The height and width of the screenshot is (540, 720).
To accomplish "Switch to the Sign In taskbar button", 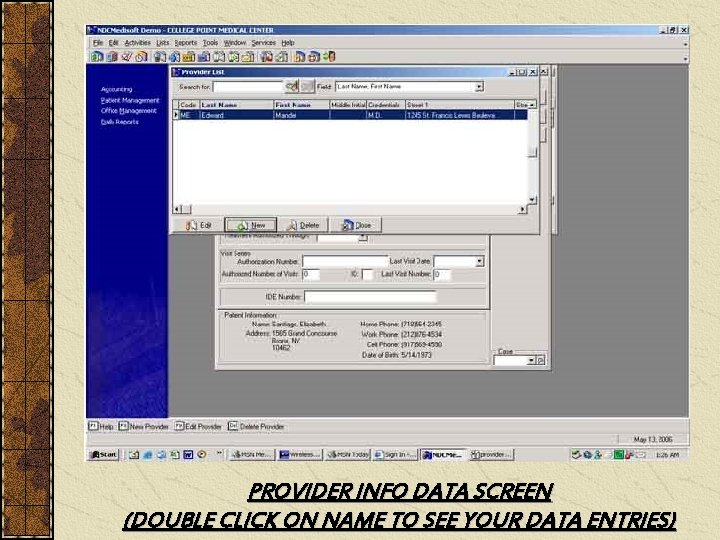I will (x=395, y=455).
